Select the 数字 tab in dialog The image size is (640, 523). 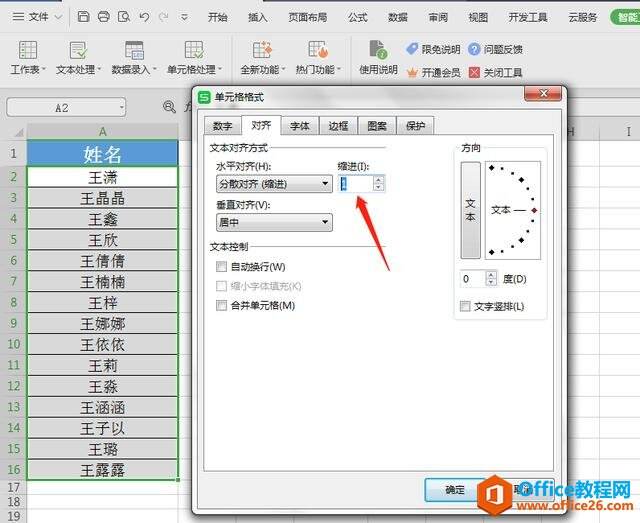click(x=222, y=126)
